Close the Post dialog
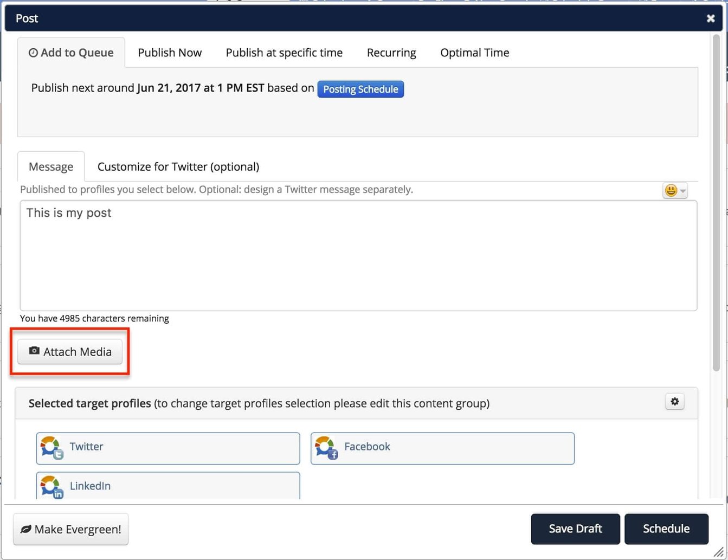Viewport: 728px width, 560px height. tap(711, 18)
